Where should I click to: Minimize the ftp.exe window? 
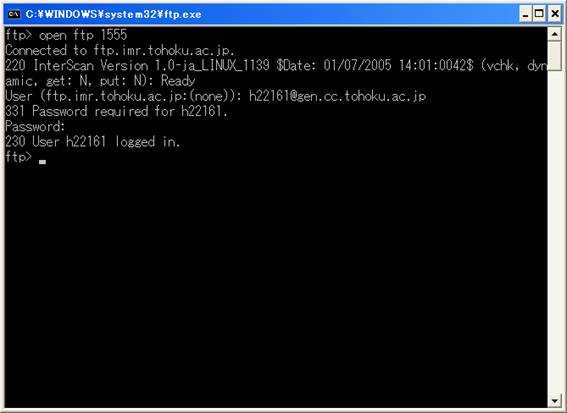click(525, 14)
